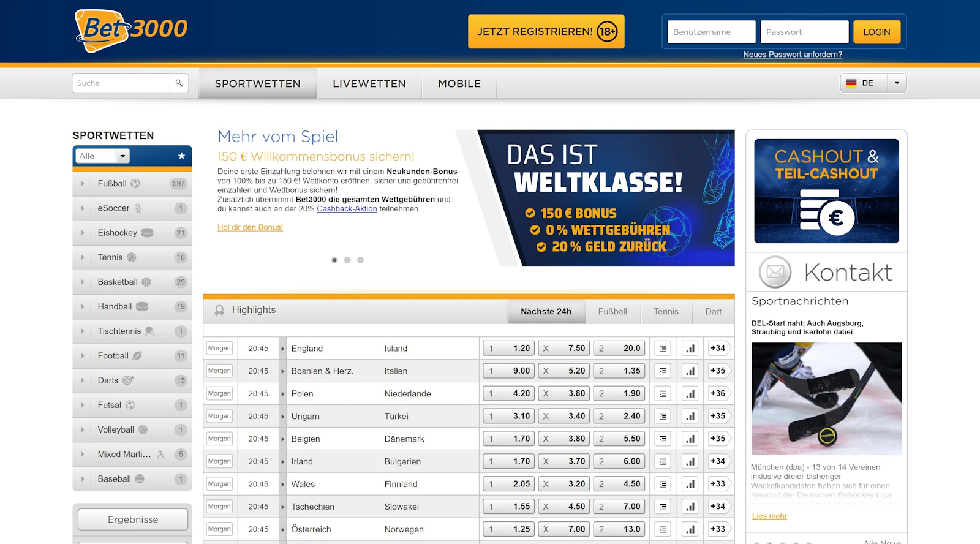
Task: Open the Alle sports filter dropdown
Action: (123, 156)
